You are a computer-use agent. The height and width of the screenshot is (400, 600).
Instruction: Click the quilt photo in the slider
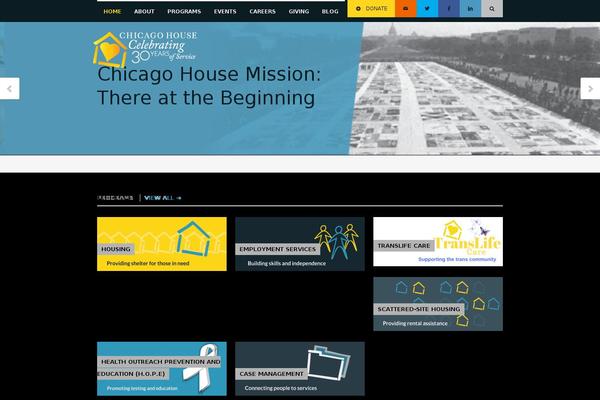(x=474, y=88)
